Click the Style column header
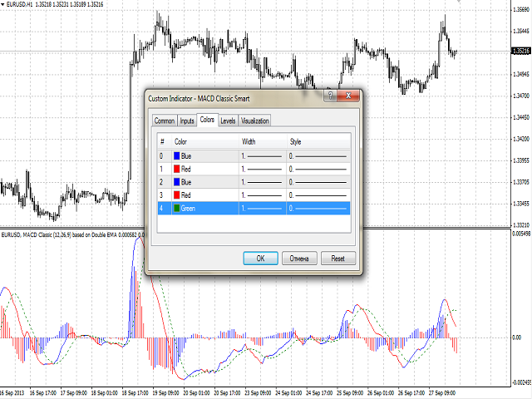532x399 pixels. click(x=318, y=141)
